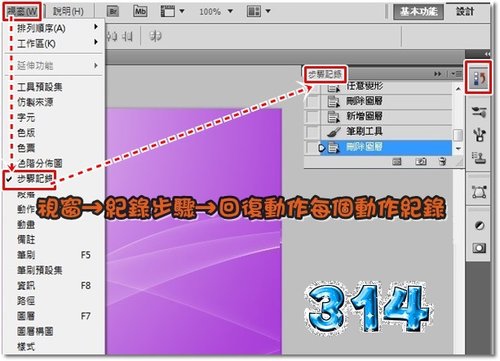Image resolution: width=500 pixels, height=361 pixels.
Task: Choose 筆刷預設集 from the menu
Action: (54, 270)
